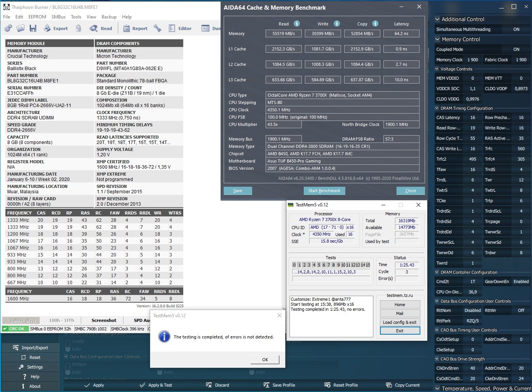532x392 pixels.
Task: Click the wrench icon in Thaiphoon toolbar
Action: point(157,28)
